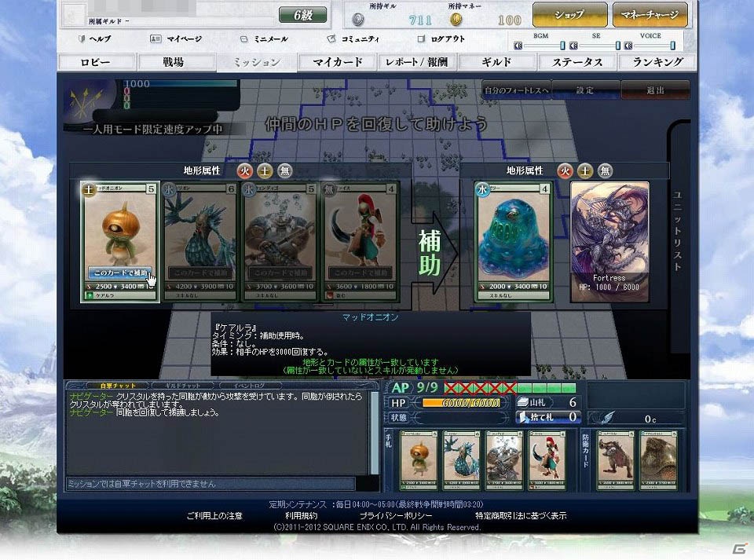The image size is (754, 560).
Task: Go to マイページ
Action: tap(184, 39)
